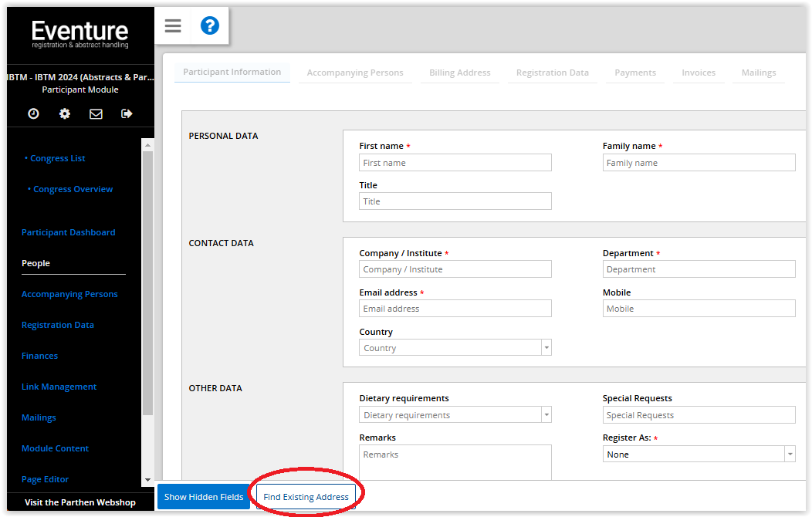
Task: Open Registration Data sidebar link
Action: click(x=57, y=325)
